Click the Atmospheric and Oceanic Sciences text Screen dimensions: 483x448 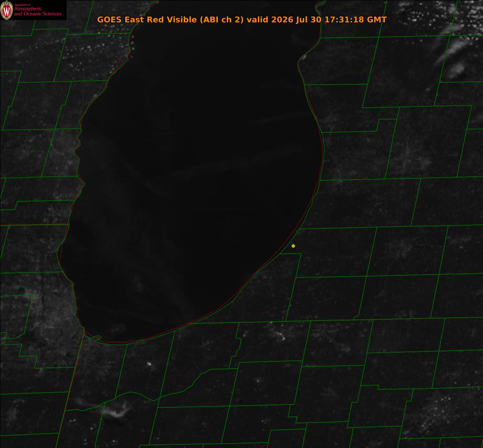click(37, 12)
